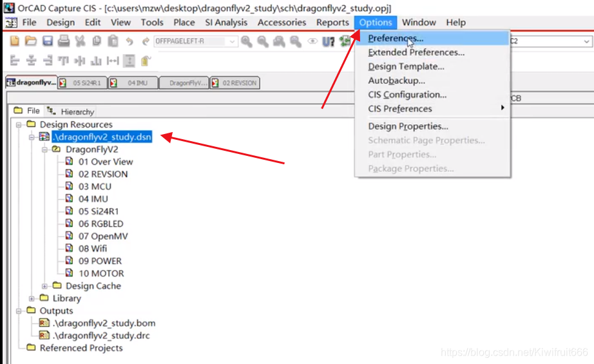The width and height of the screenshot is (594, 364).
Task: Toggle the eye visibility icon in toolbar
Action: pyautogui.click(x=312, y=41)
